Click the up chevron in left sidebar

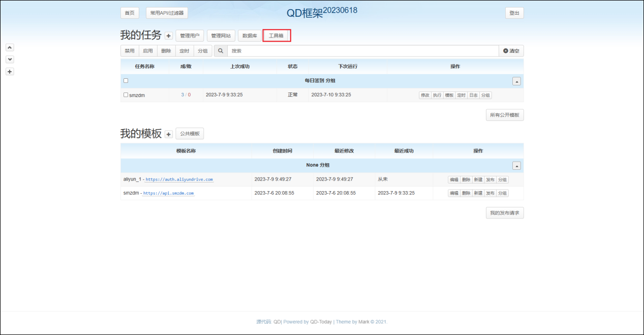10,47
